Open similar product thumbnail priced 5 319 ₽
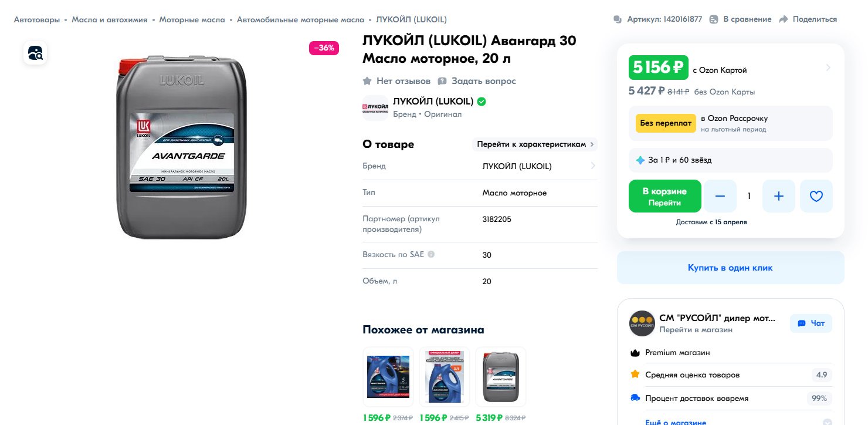Screen dimensions: 868x425 [x=500, y=377]
